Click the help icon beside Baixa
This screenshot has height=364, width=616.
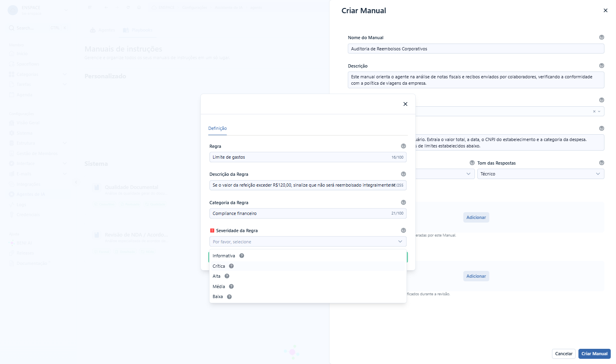pyautogui.click(x=229, y=296)
